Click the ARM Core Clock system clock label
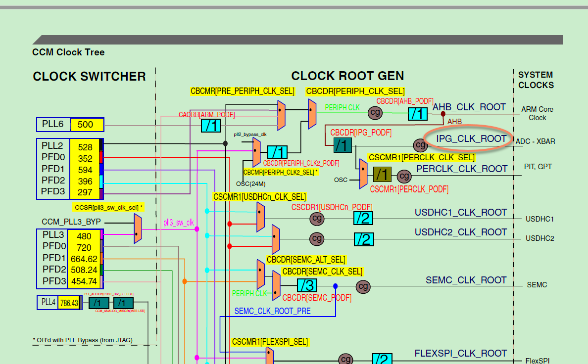The width and height of the screenshot is (588, 364). (537, 113)
